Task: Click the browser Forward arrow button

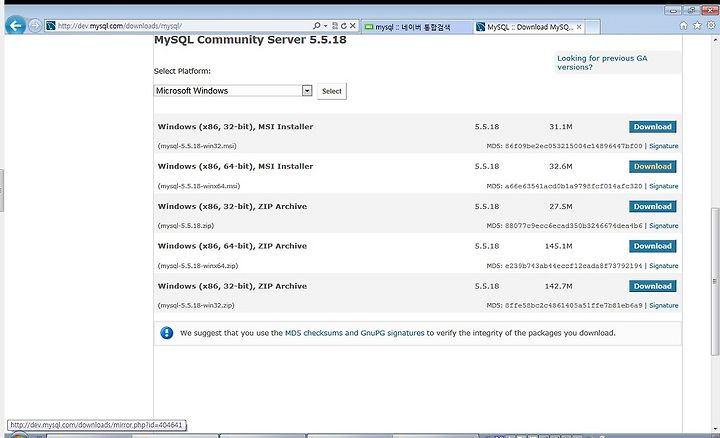Action: click(x=35, y=26)
